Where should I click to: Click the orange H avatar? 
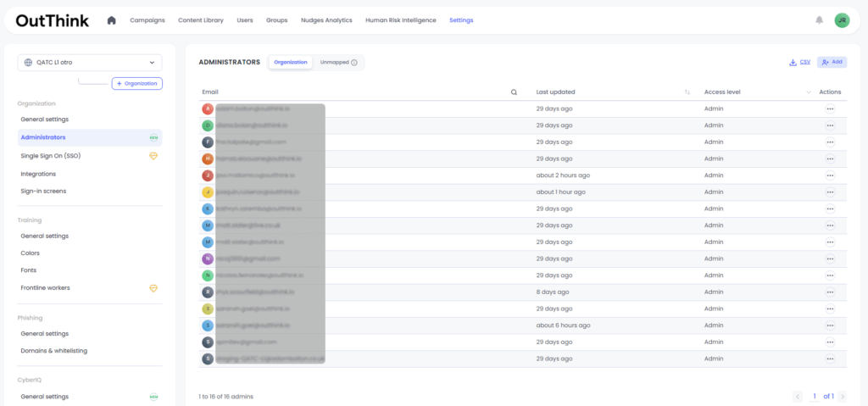click(208, 159)
